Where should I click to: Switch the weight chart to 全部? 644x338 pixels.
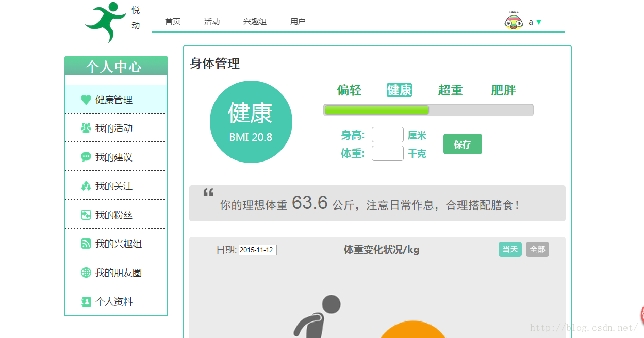537,249
